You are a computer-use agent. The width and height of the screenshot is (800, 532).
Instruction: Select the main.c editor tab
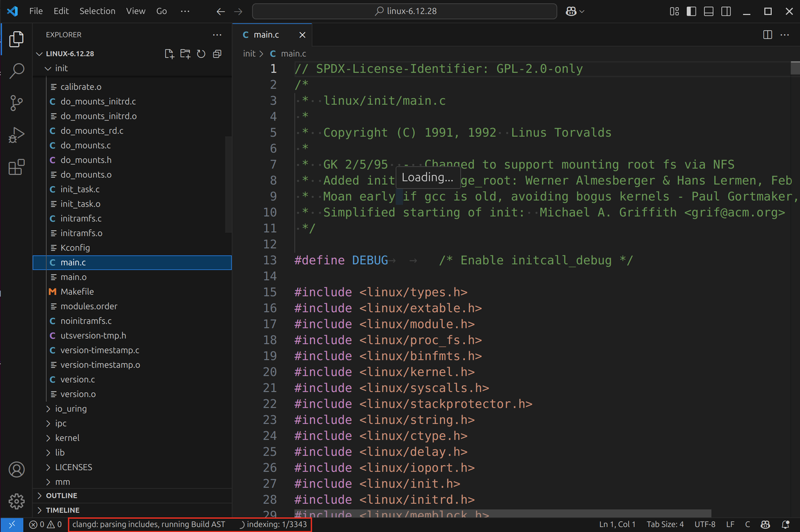[273, 35]
